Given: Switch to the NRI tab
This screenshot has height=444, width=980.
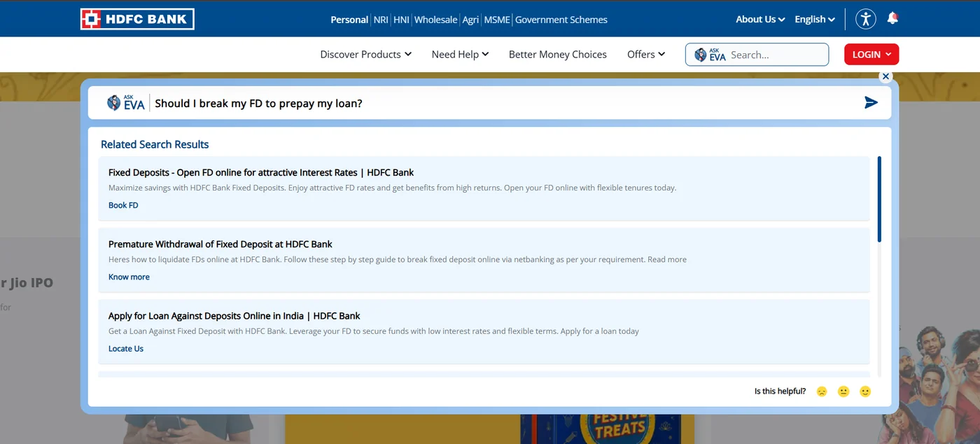Looking at the screenshot, I should point(381,20).
